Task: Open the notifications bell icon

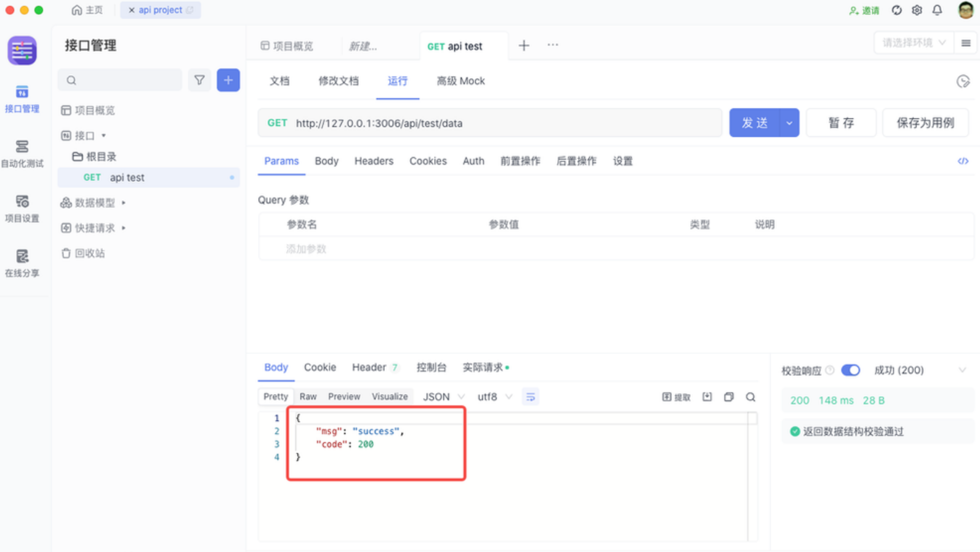Action: [937, 10]
